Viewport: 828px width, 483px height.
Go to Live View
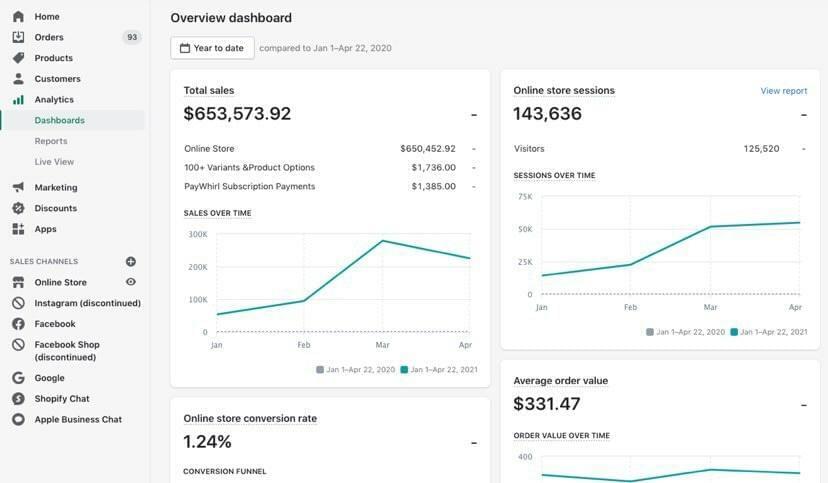click(x=54, y=162)
